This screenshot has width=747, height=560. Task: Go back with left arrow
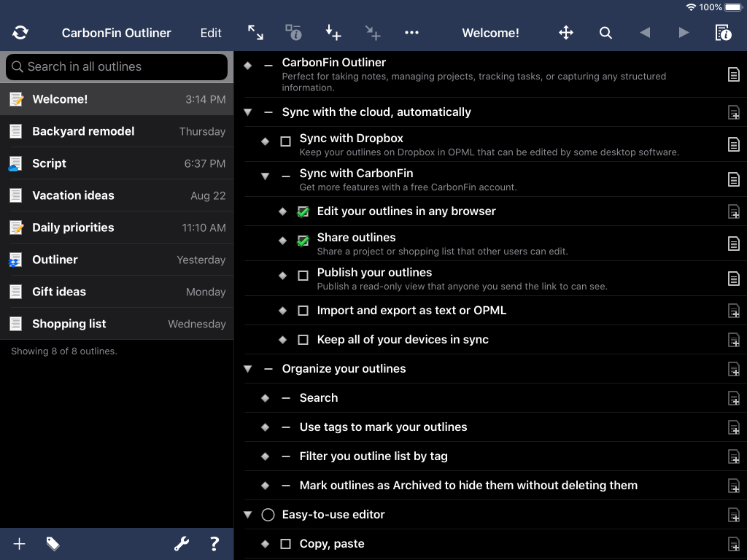tap(645, 32)
